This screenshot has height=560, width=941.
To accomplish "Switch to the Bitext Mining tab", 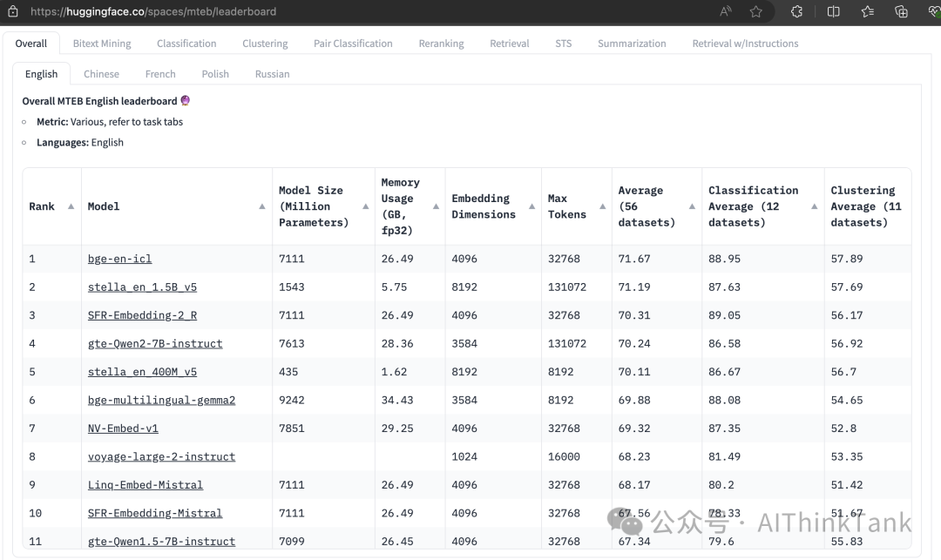I will 102,44.
